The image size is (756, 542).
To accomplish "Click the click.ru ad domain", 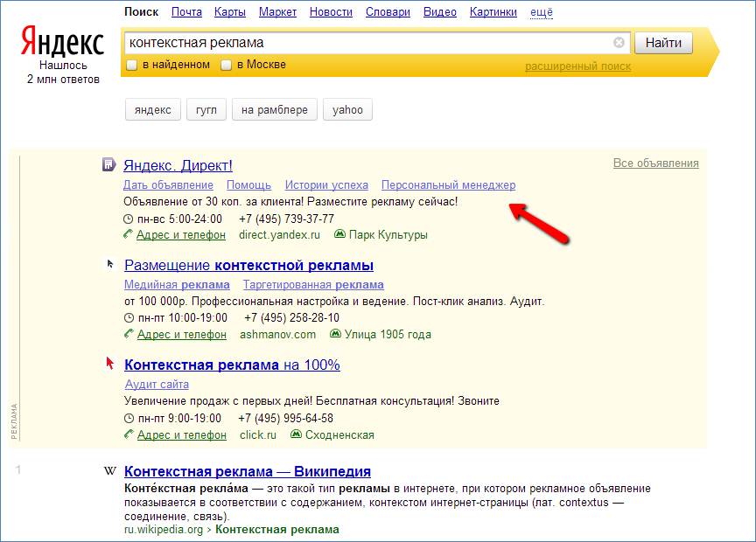I will (258, 434).
